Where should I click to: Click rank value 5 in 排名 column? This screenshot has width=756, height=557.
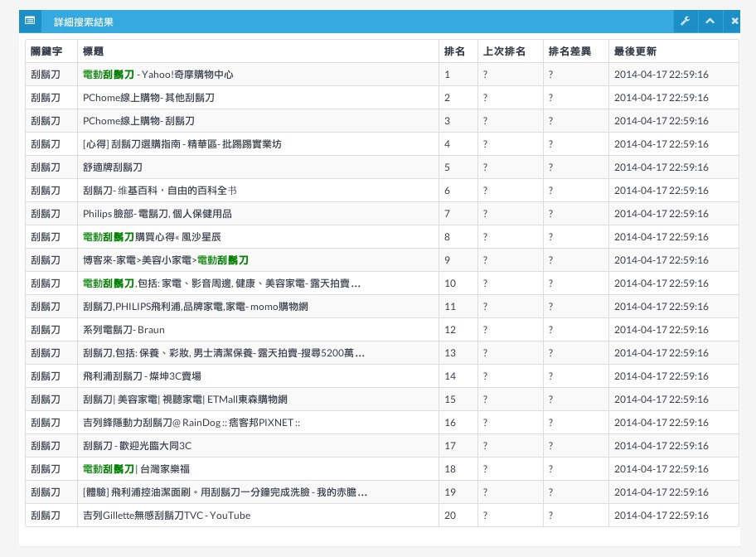pyautogui.click(x=447, y=167)
